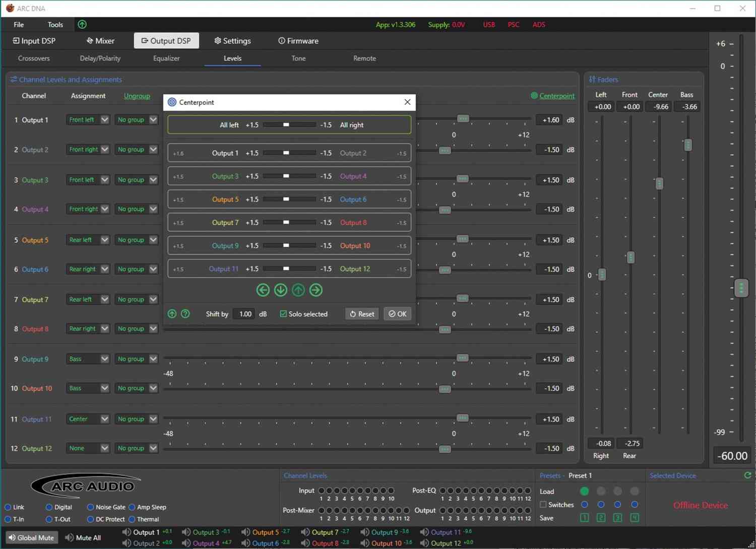Image resolution: width=756 pixels, height=549 pixels.
Task: Click the Mute All button
Action: tap(83, 537)
